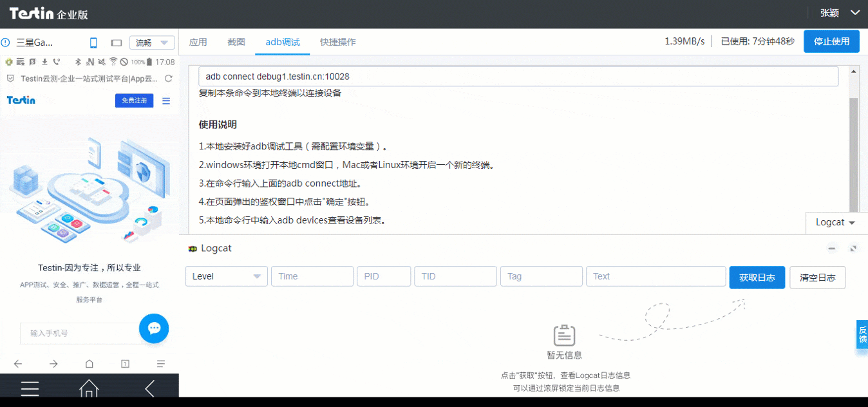
Task: Open the hamburger menu on Testin mobile page
Action: click(166, 100)
